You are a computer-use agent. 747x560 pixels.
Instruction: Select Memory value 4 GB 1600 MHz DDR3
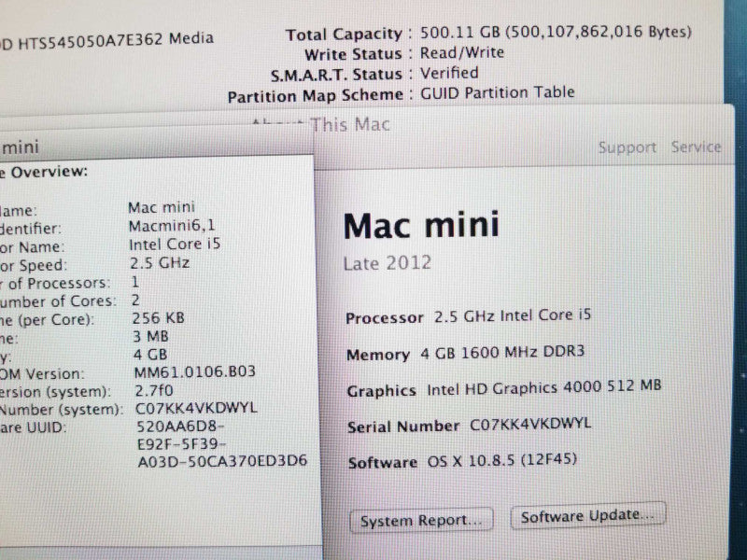click(502, 353)
